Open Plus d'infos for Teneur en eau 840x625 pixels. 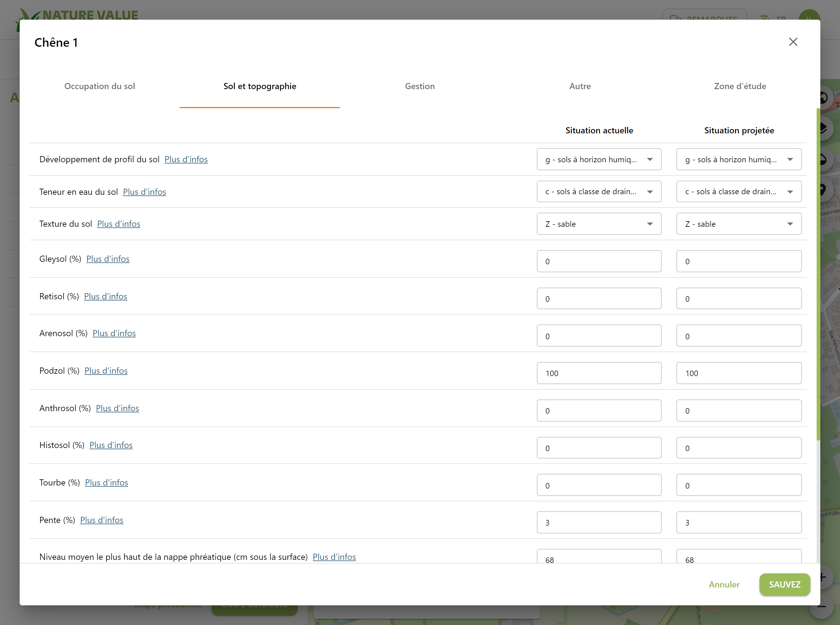144,192
